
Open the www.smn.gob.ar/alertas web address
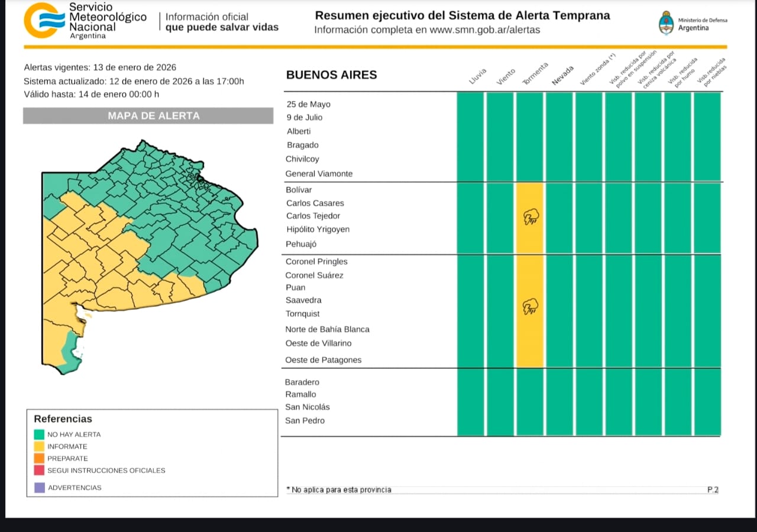click(x=484, y=30)
